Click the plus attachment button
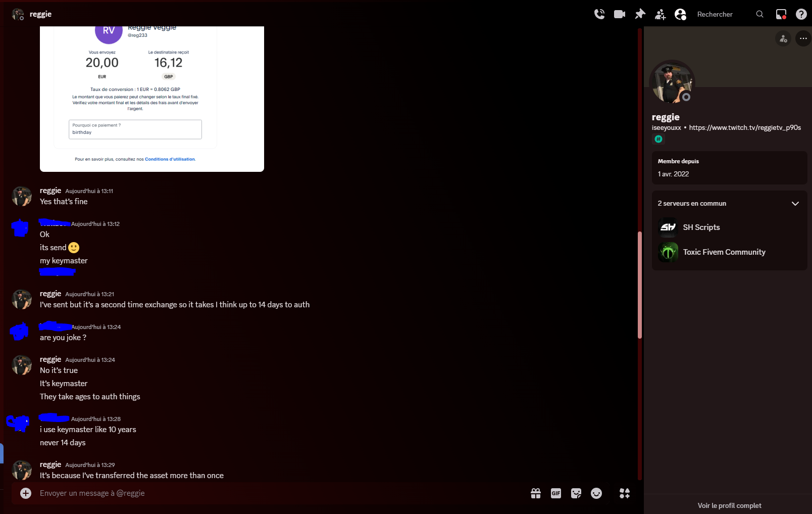The height and width of the screenshot is (514, 812). click(26, 493)
